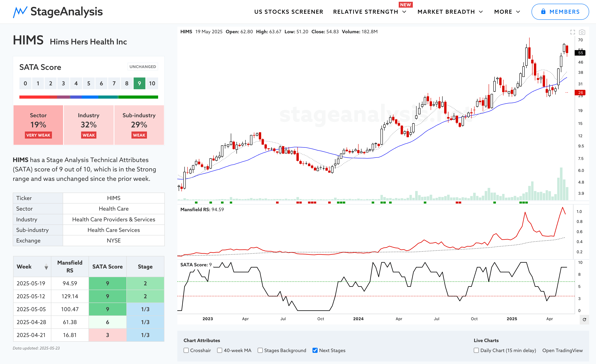Click the Data updated 2025-05-23 note
This screenshot has height=364, width=596.
tap(36, 348)
